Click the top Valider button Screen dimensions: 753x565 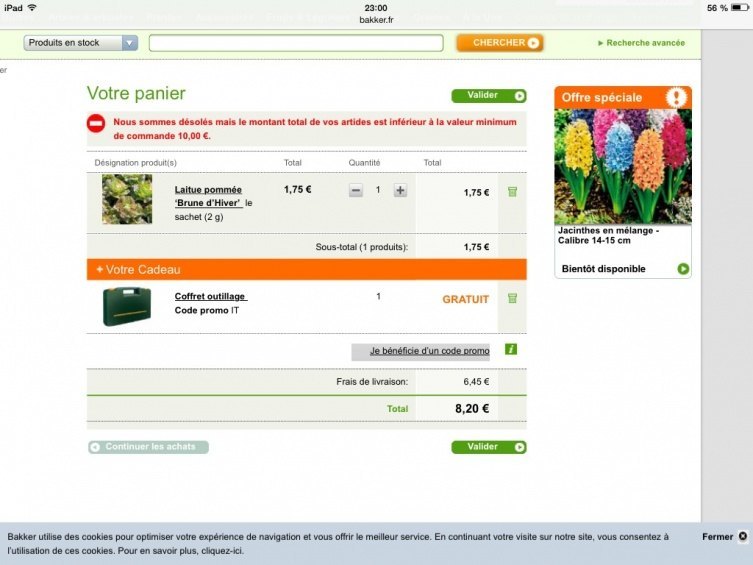pos(489,96)
